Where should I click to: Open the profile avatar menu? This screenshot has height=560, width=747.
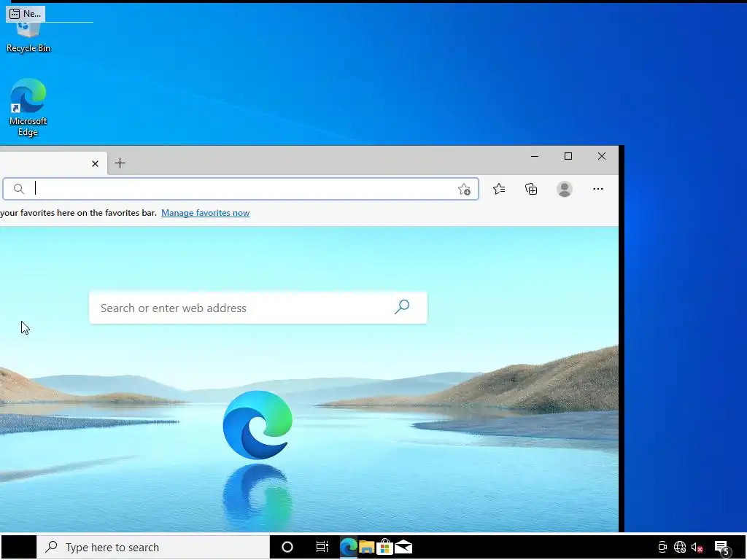click(565, 189)
